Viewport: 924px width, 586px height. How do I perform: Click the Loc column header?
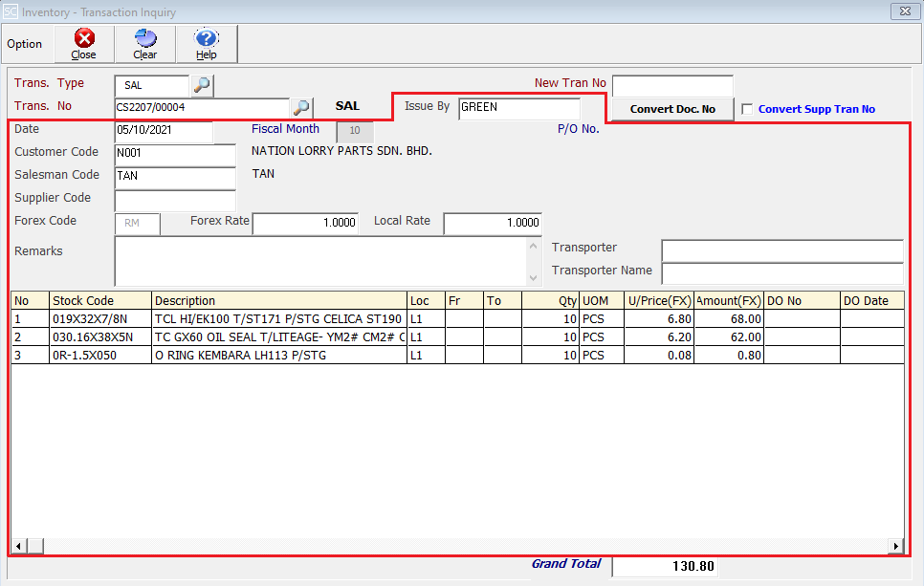[x=426, y=300]
